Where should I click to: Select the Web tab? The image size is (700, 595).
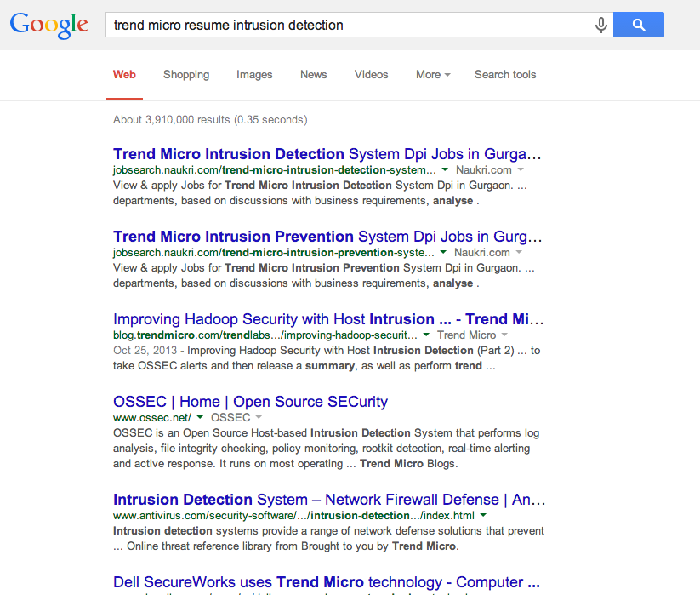(124, 75)
